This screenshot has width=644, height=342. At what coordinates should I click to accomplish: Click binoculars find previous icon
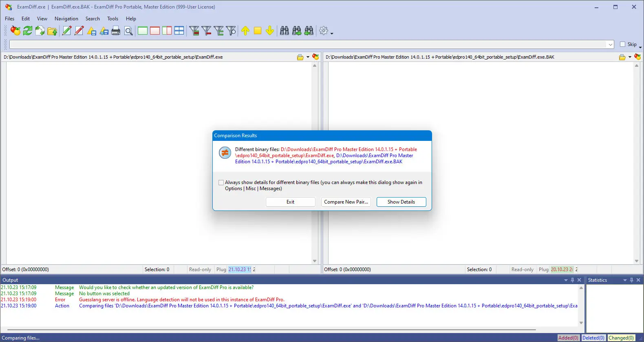(309, 31)
